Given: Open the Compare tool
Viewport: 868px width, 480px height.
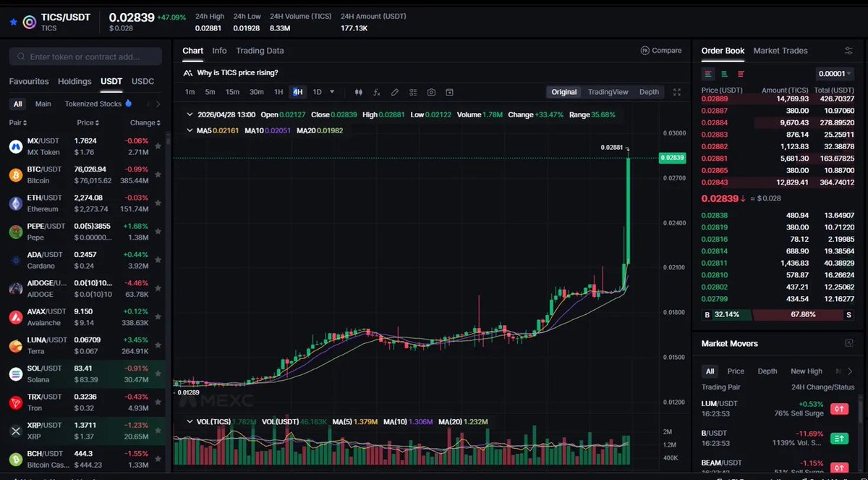Looking at the screenshot, I should [x=661, y=51].
